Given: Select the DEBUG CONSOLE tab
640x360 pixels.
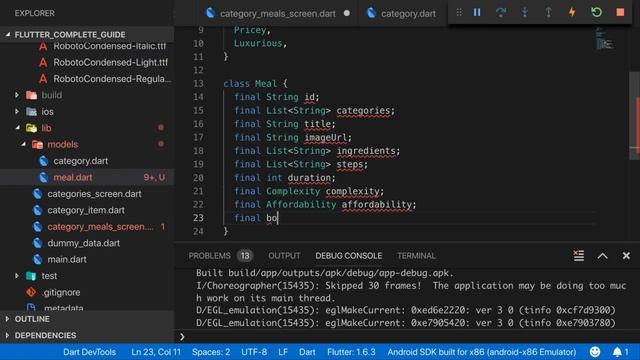Looking at the screenshot, I should 349,256.
